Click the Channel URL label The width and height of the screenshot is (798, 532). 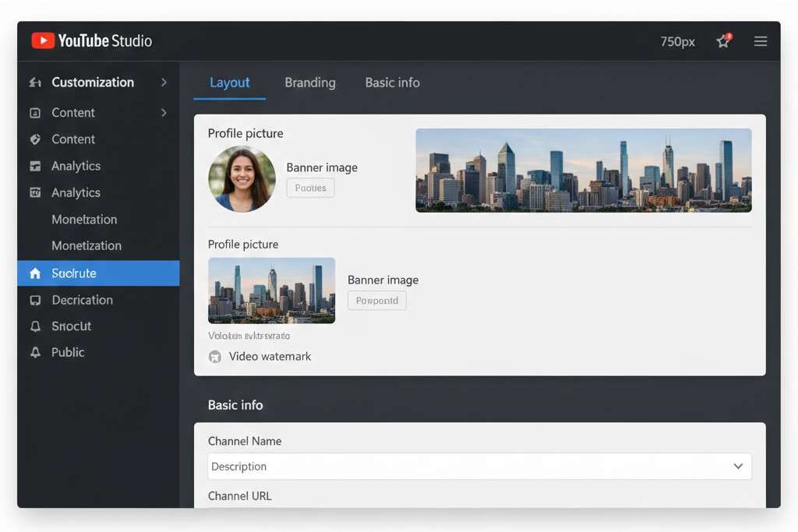click(x=240, y=496)
